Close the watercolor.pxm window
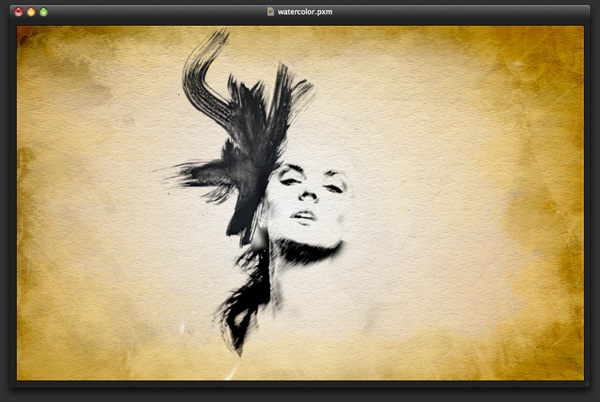The image size is (600, 402). (x=18, y=12)
